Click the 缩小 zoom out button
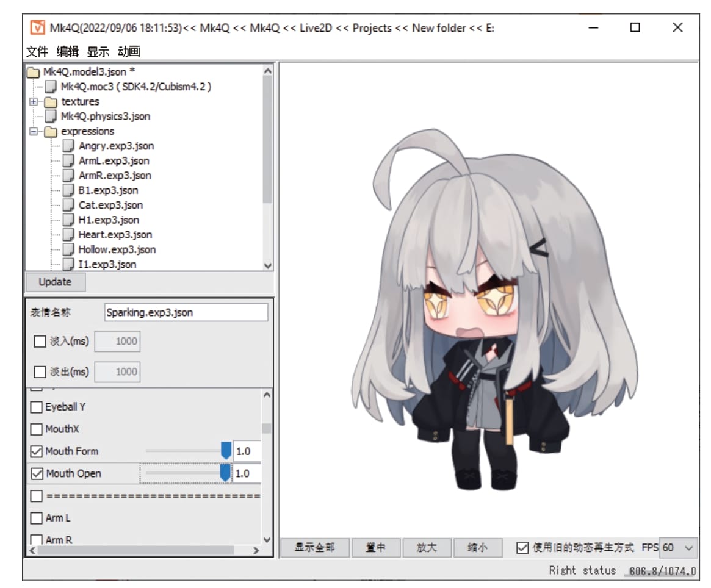711x588 pixels. pos(477,548)
